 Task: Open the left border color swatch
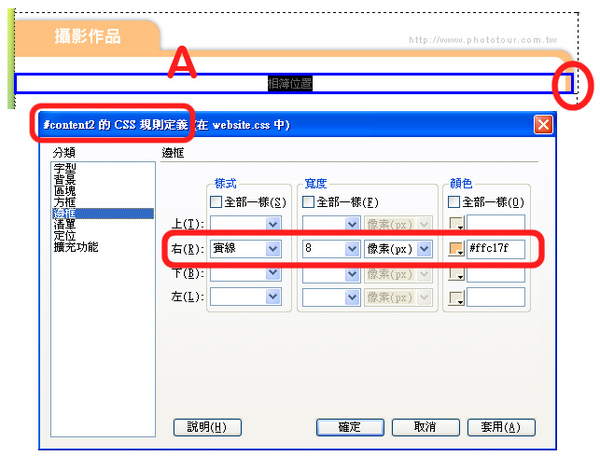point(457,298)
